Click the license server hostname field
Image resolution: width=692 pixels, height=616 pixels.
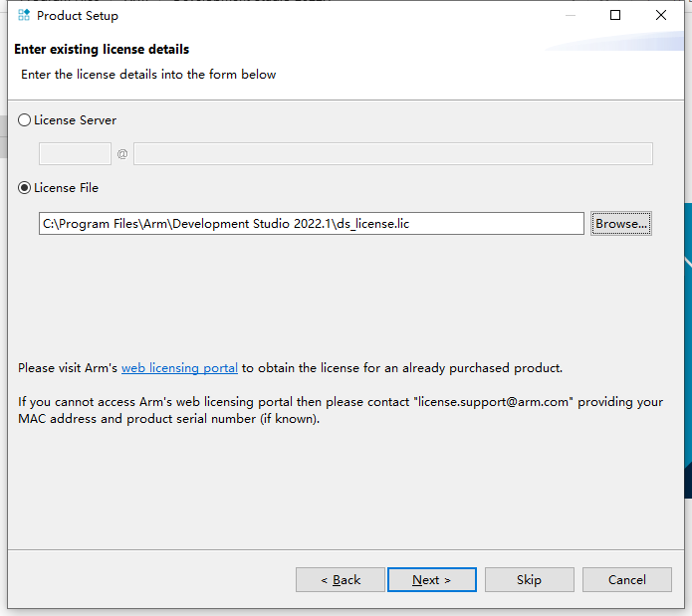392,153
